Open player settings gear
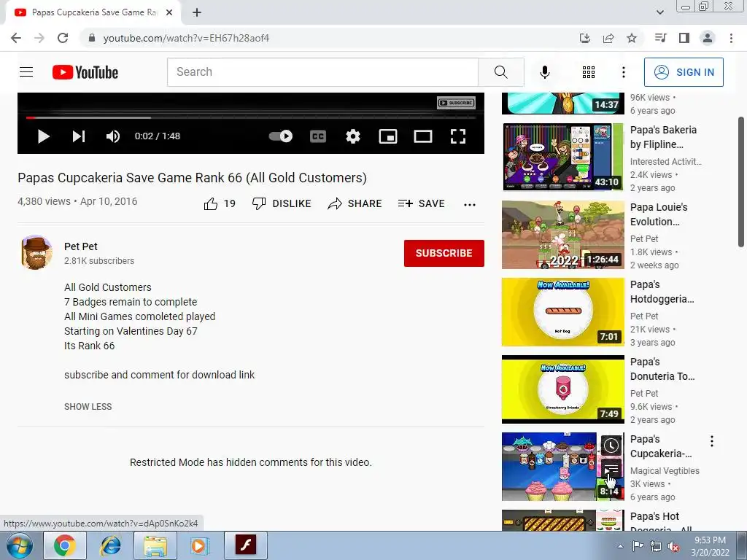 353,136
